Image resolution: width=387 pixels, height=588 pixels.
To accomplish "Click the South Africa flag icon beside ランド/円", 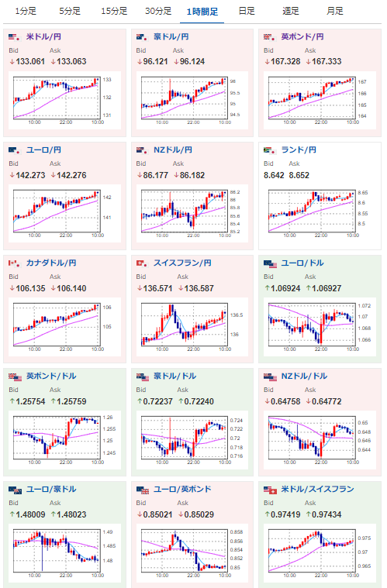I will click(270, 150).
